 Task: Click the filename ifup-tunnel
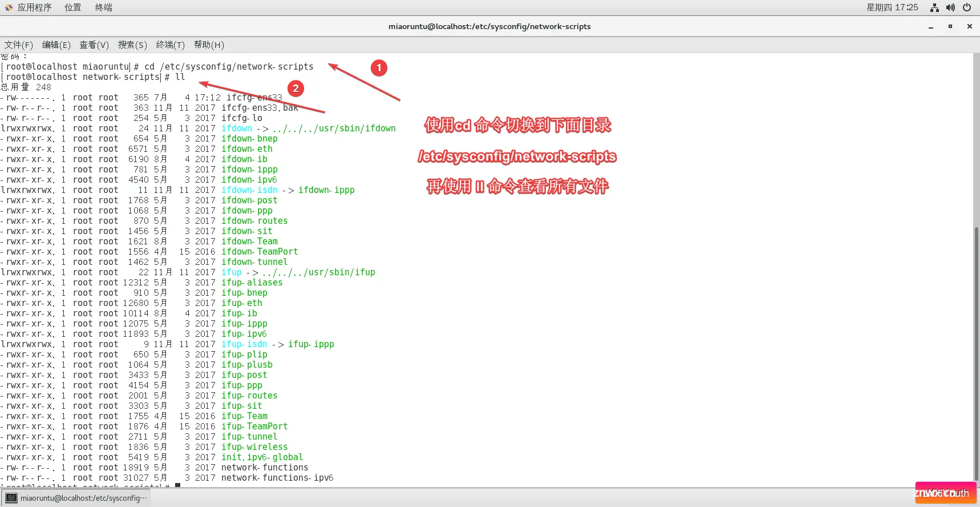249,437
